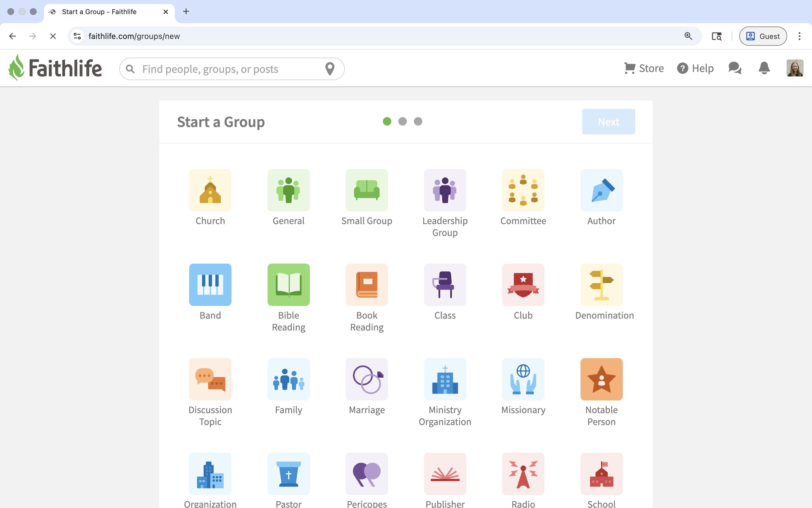Open the user profile avatar
812x508 pixels.
795,68
